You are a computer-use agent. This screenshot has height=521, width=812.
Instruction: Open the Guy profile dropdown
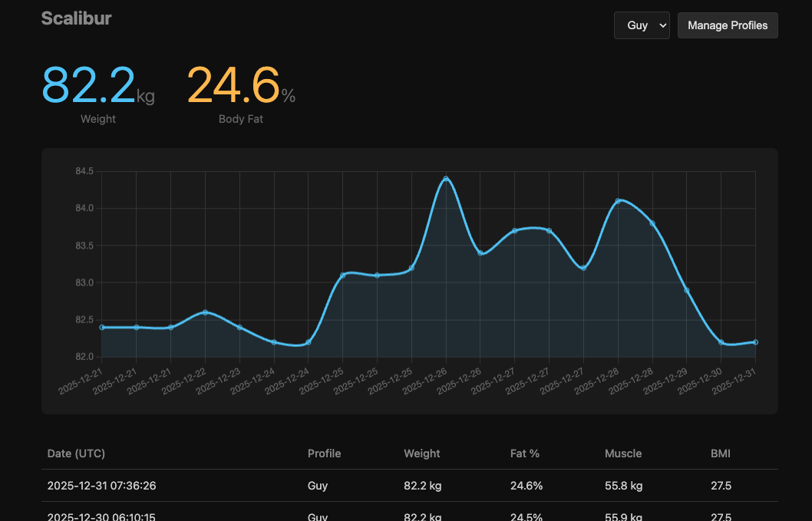(x=642, y=25)
